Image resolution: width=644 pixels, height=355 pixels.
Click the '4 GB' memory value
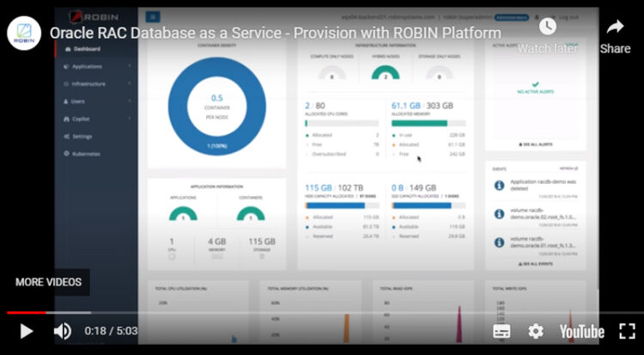[217, 242]
